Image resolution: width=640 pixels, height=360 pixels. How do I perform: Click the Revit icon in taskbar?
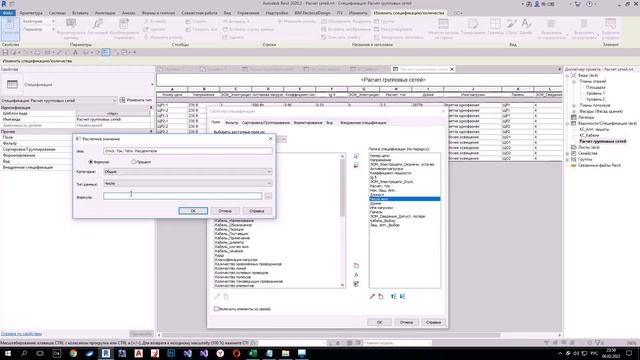(106, 353)
